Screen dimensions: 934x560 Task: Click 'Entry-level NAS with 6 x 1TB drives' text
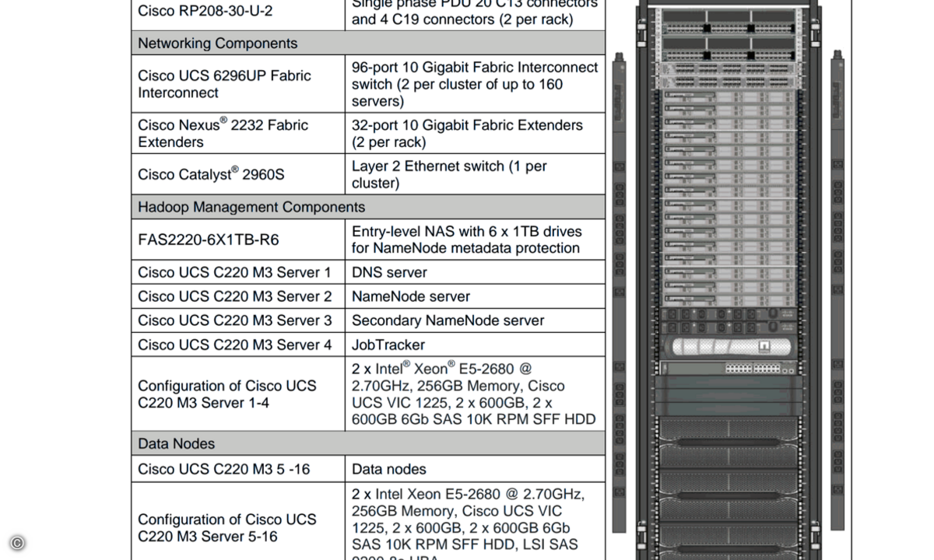[x=467, y=231]
